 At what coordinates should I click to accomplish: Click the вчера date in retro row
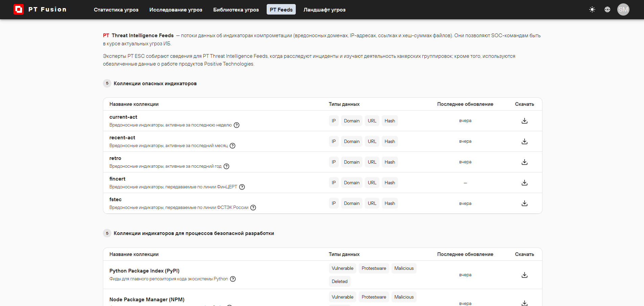point(465,162)
